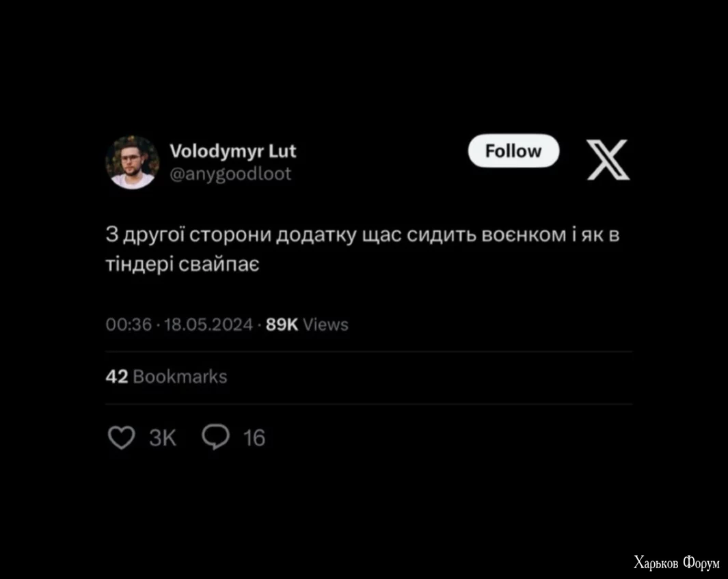Click the X logo icon
The image size is (728, 579).
click(x=608, y=159)
